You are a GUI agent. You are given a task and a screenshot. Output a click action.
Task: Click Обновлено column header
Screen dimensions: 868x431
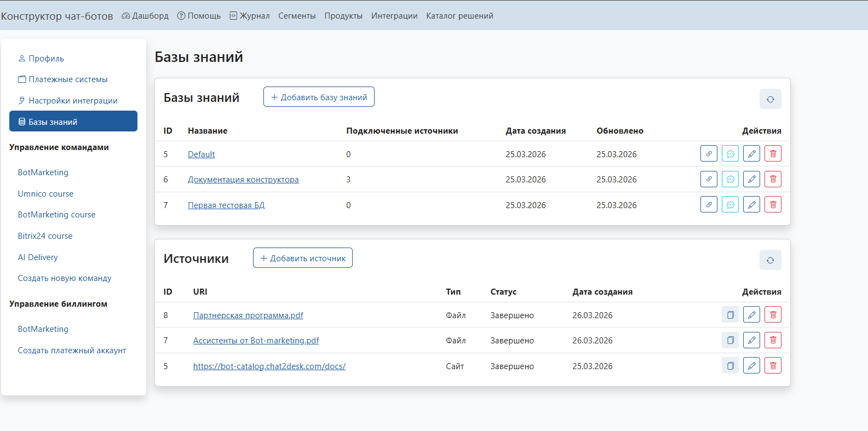(620, 131)
